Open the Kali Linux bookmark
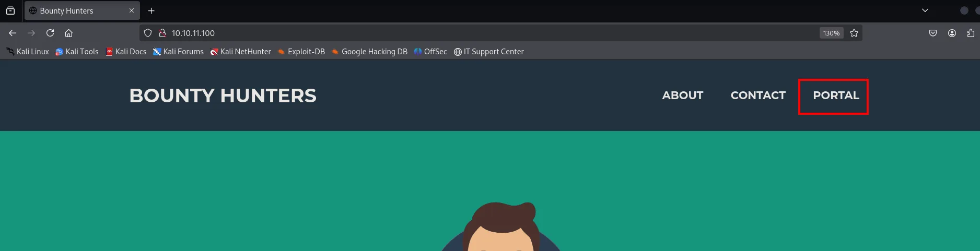Image resolution: width=980 pixels, height=251 pixels. [x=28, y=52]
